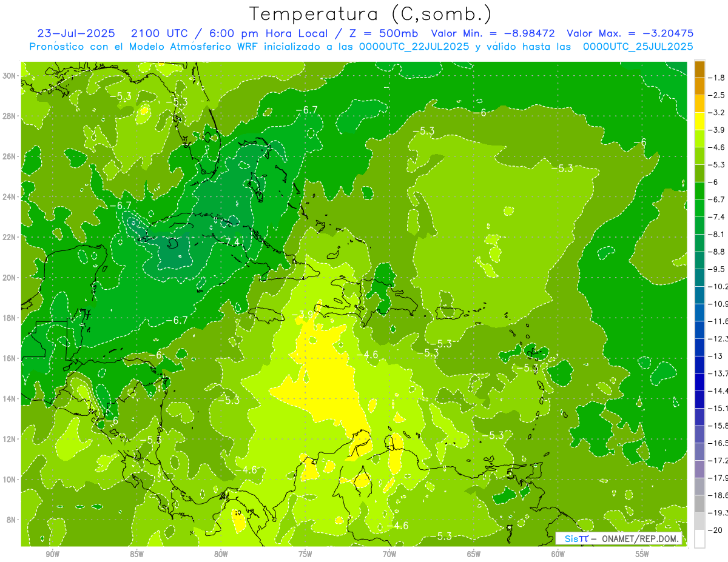Viewport: 728px width, 562px height.
Task: Click the '55W' longitude axis label
Action: click(642, 555)
